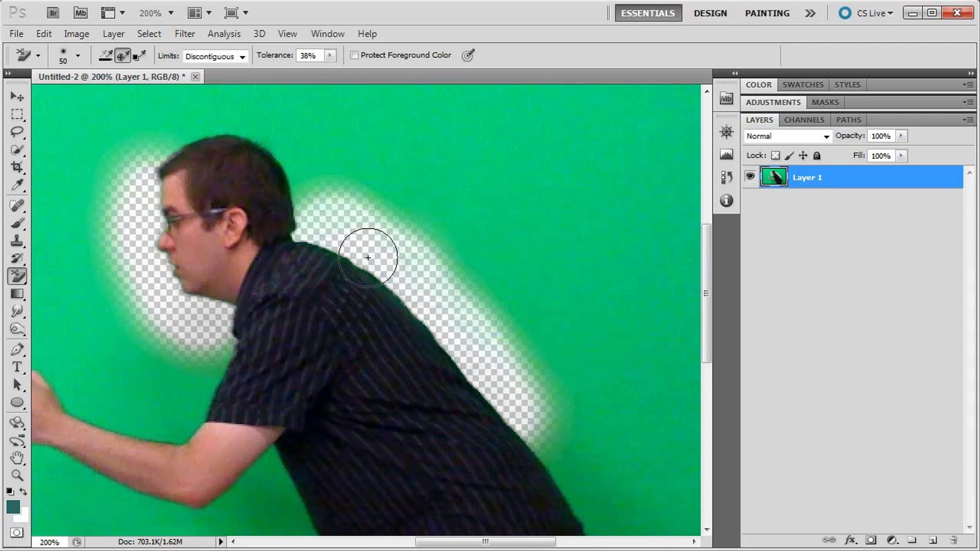Viewport: 980px width, 551px height.
Task: Select the Zoom tool in toolbox
Action: pos(17,475)
